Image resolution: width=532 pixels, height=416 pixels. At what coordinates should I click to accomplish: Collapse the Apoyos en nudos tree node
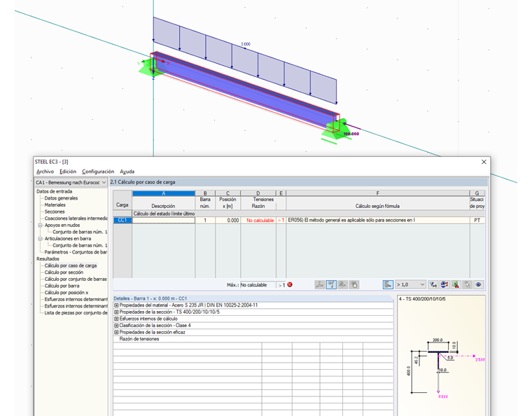point(40,226)
